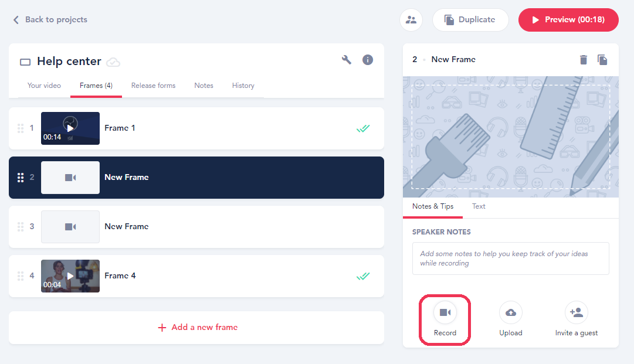Viewport: 634px width, 364px height.
Task: Switch to the Text tab
Action: (x=479, y=206)
